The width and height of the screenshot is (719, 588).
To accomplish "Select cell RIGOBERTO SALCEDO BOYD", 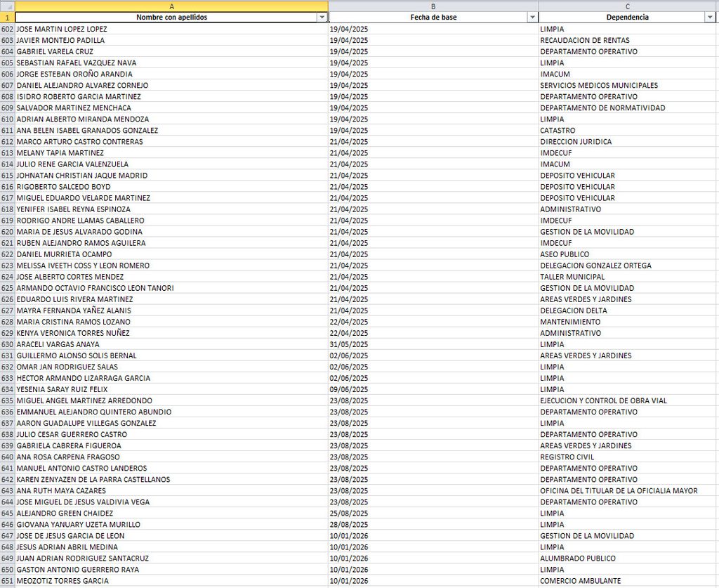I will [171, 187].
